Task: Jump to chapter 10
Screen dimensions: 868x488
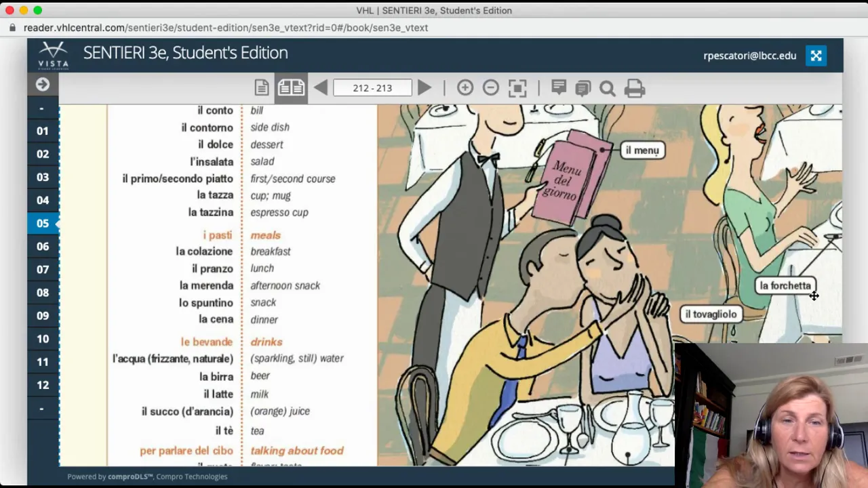Action: [x=43, y=339]
